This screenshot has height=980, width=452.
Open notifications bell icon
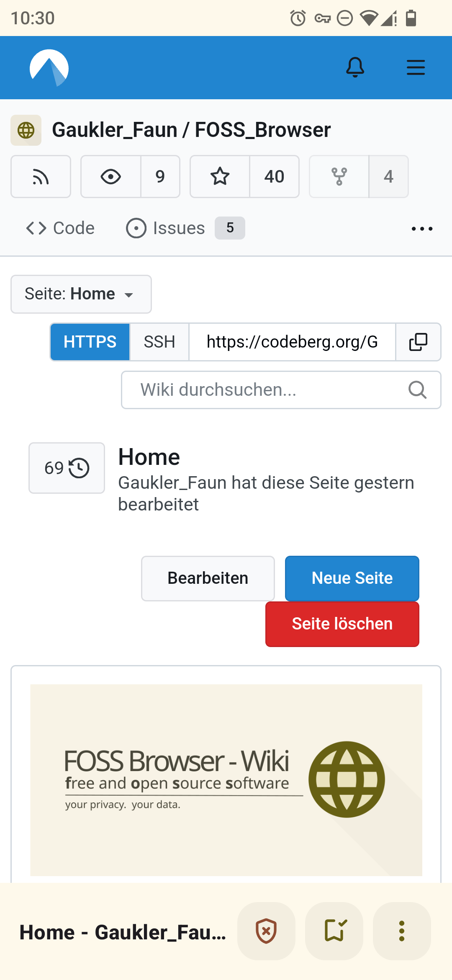click(x=355, y=67)
